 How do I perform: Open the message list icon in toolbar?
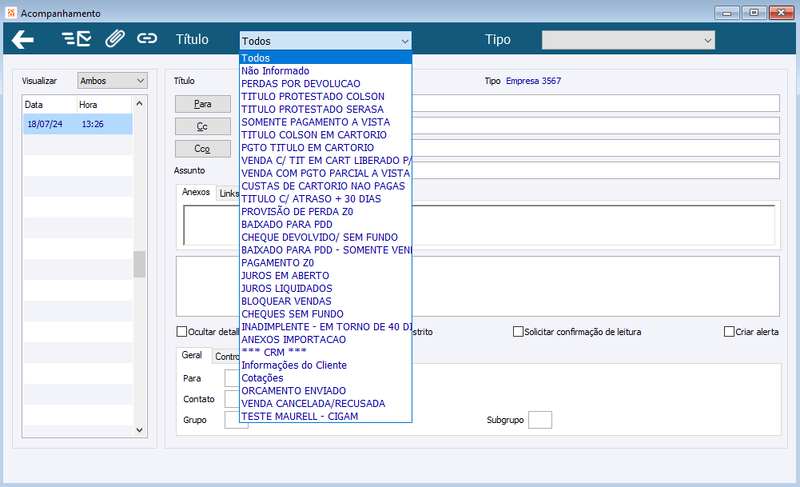(77, 39)
